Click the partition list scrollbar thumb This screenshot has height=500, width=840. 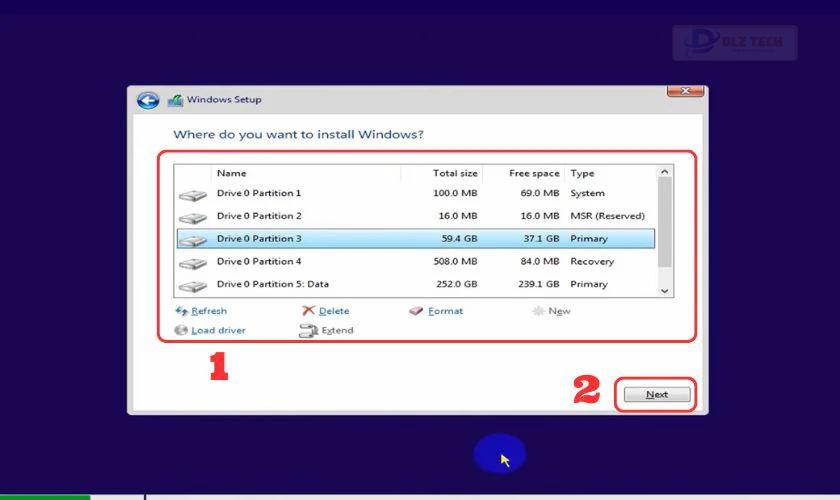pos(664,222)
